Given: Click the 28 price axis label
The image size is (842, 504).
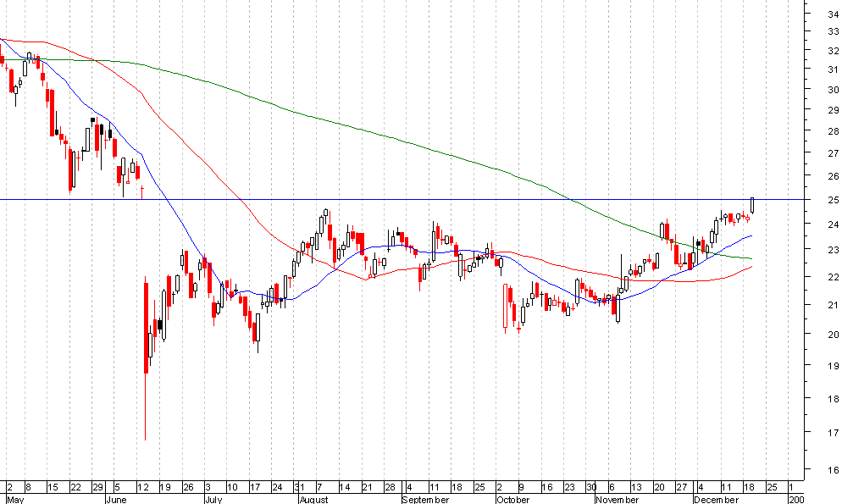Looking at the screenshot, I should [x=833, y=131].
